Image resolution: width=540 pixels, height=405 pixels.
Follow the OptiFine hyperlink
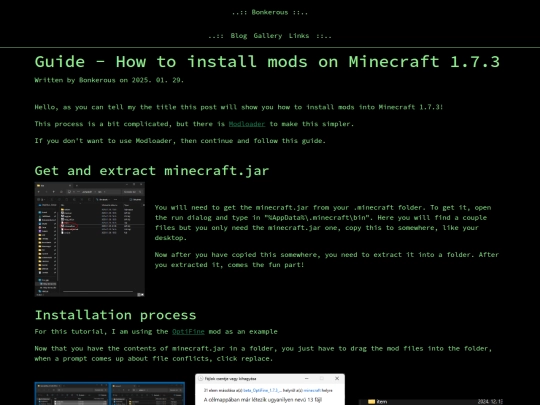click(188, 332)
